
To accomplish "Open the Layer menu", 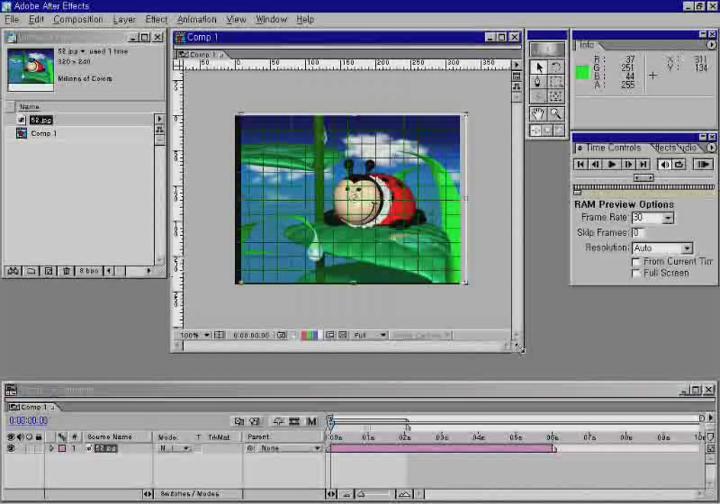I will 124,19.
